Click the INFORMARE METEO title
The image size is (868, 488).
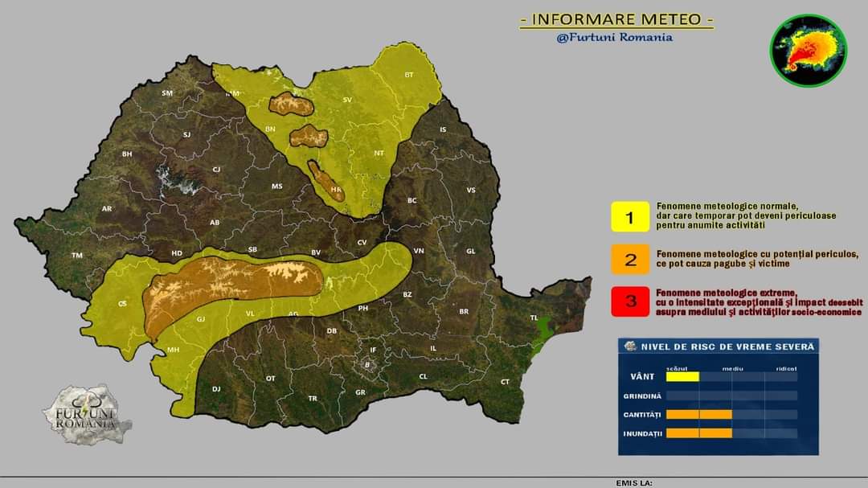click(616, 19)
